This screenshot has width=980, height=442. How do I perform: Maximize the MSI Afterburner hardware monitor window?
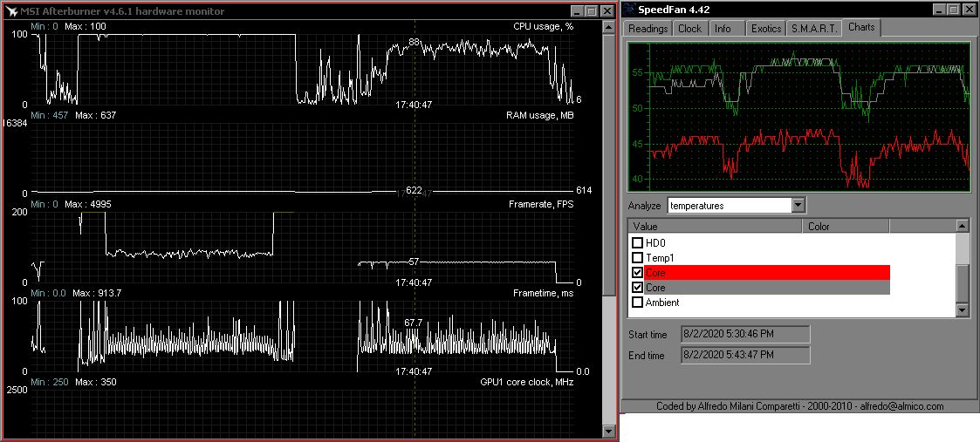pos(591,11)
